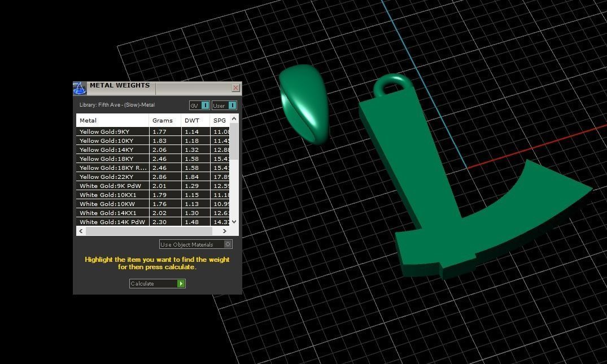Click the 1.14 DWT cell
The height and width of the screenshot is (364, 607).
pos(195,131)
